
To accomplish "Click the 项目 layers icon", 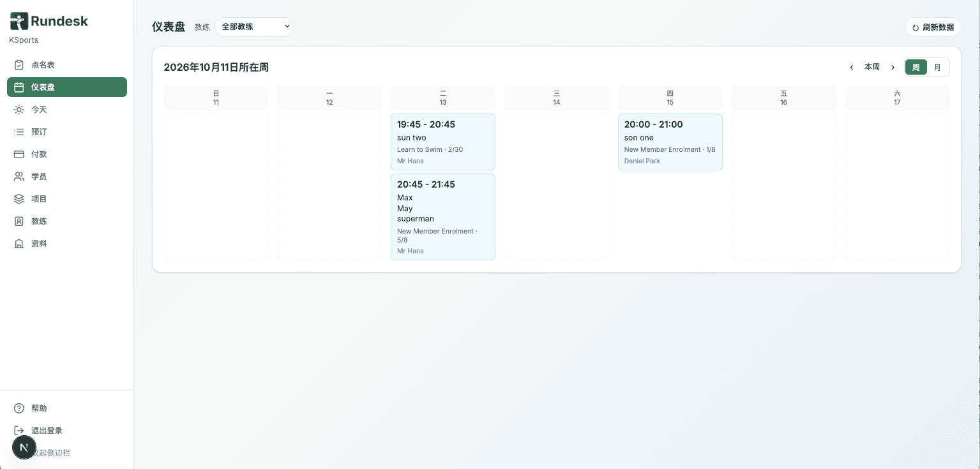I will point(19,199).
